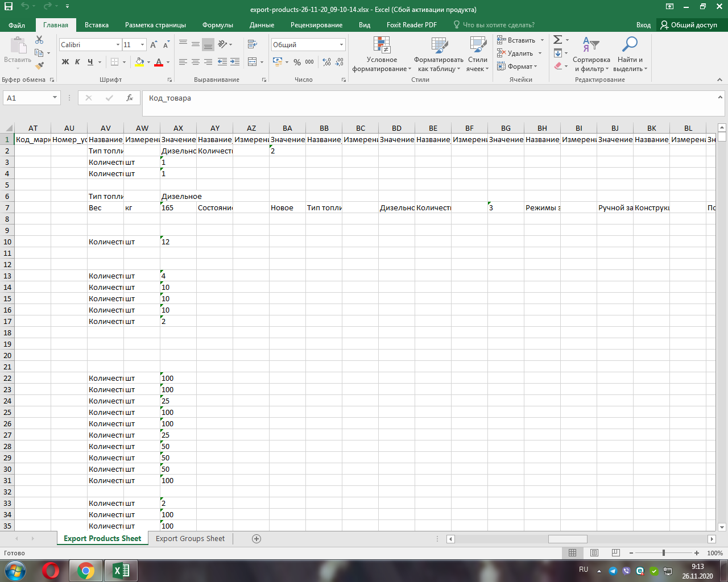Open Форматировать как таблицу dropdown
728x582 pixels.
tap(439, 55)
